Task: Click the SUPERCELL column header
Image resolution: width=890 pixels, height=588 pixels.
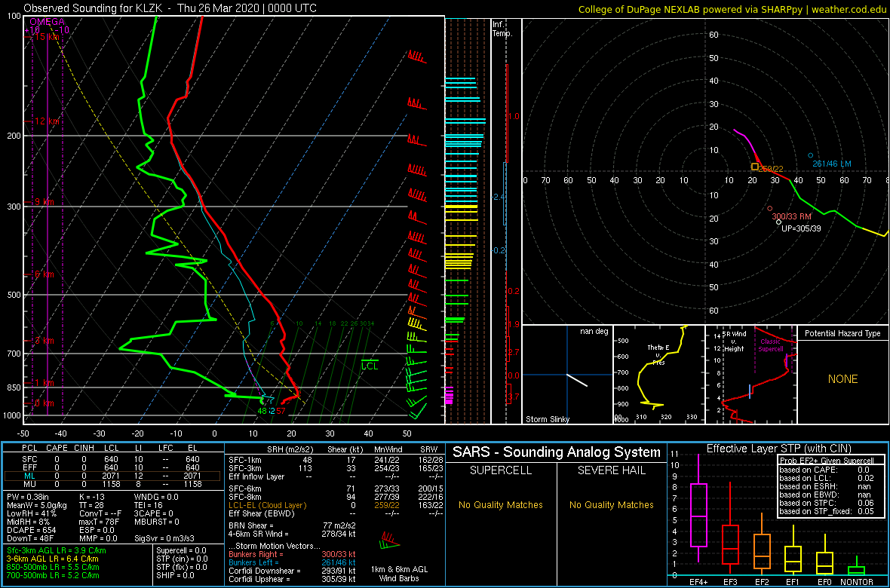Action: pyautogui.click(x=501, y=471)
